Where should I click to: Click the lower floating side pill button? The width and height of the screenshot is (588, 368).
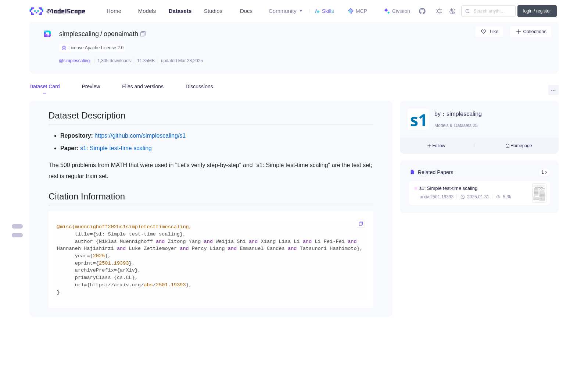[17, 235]
